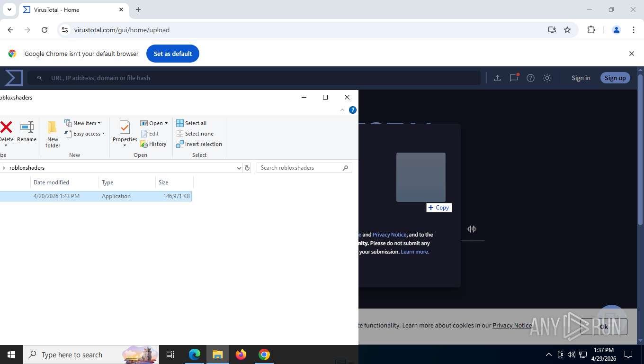This screenshot has width=644, height=364.
Task: Expand the Open button dropdown
Action: click(x=166, y=123)
